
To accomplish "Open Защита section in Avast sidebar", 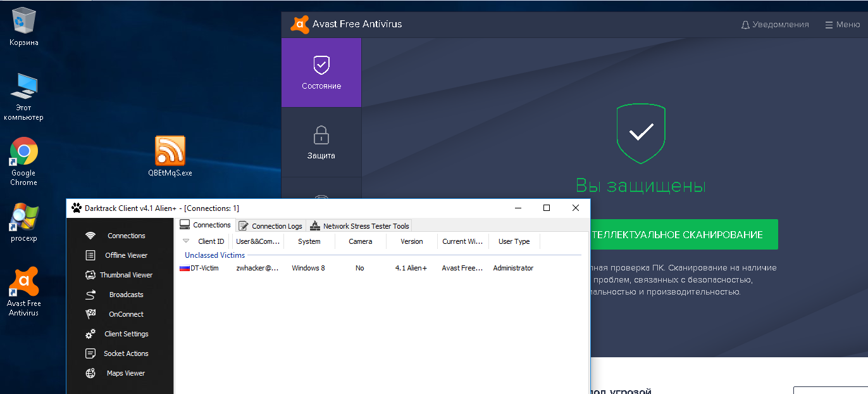I will [x=321, y=142].
